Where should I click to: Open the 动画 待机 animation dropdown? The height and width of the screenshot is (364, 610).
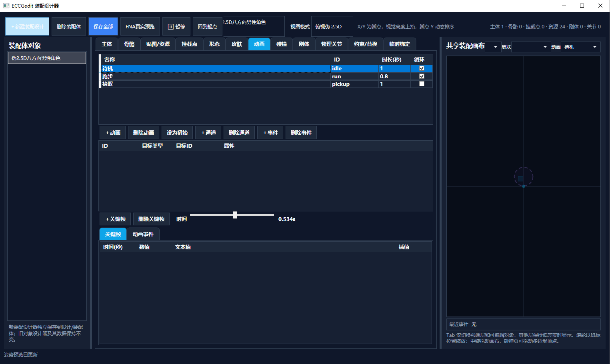[x=580, y=47]
